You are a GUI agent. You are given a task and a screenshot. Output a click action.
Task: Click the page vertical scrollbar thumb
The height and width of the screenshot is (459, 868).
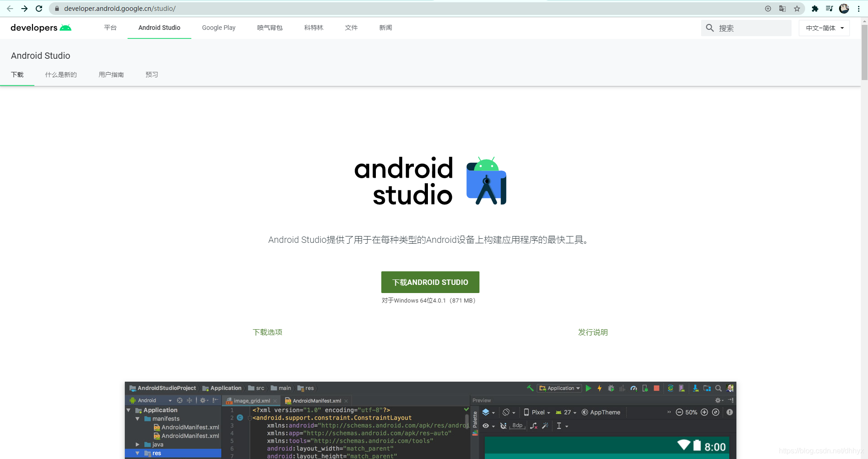[864, 52]
